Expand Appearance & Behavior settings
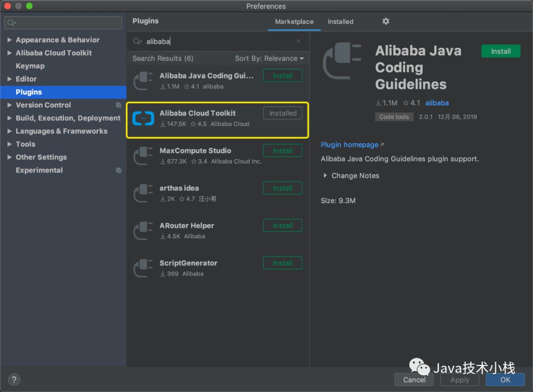Screen dimensions: 533x392 pyautogui.click(x=9, y=40)
